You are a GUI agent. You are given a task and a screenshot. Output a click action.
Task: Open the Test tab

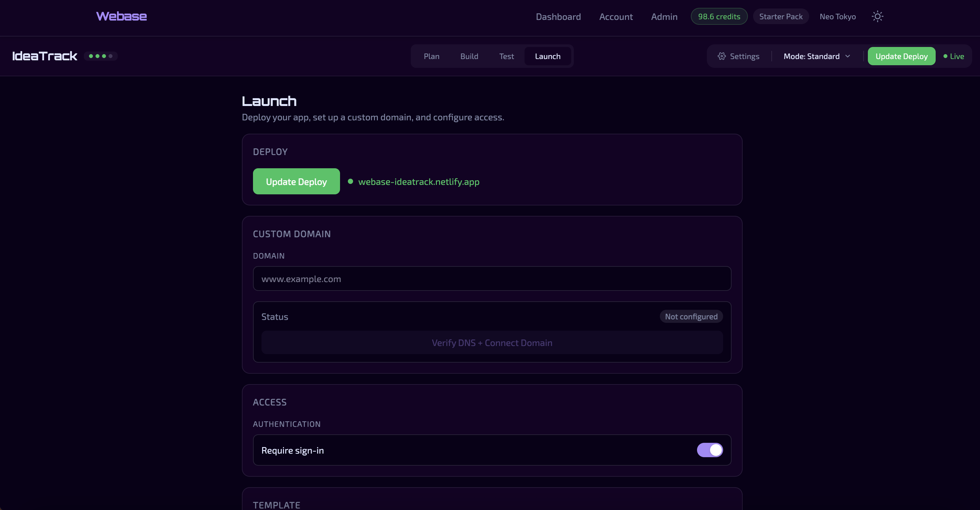pos(506,56)
